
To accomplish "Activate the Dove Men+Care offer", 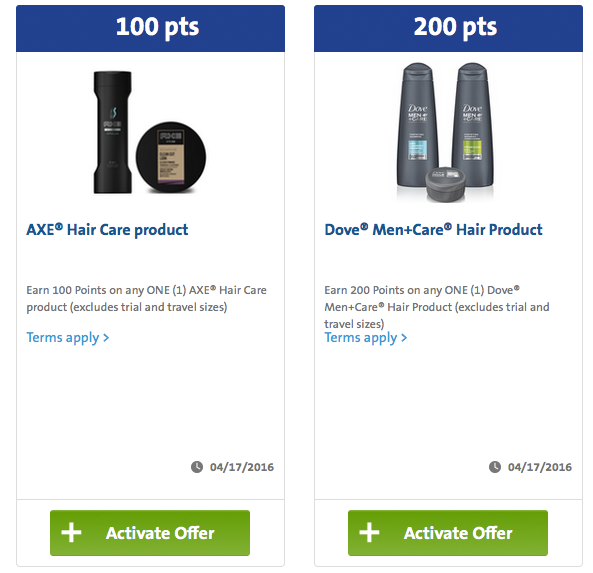I will (448, 533).
